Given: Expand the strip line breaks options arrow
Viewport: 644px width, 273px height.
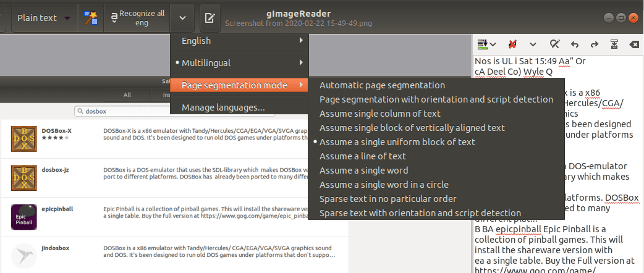Looking at the screenshot, I should [x=533, y=44].
